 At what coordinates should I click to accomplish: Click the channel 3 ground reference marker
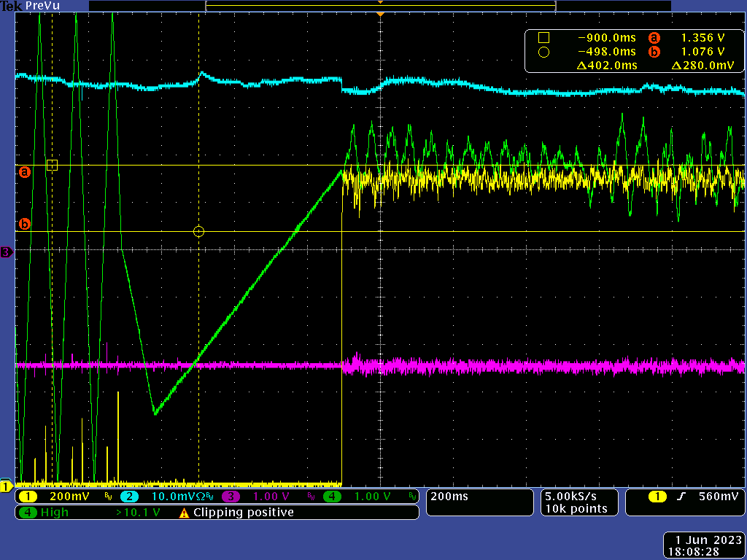[x=6, y=252]
